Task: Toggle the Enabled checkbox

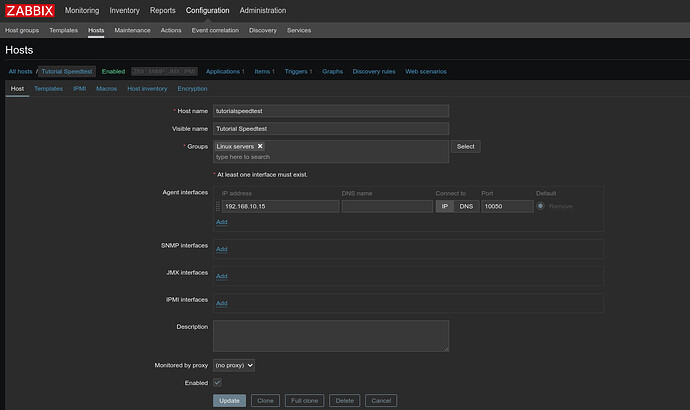Action: point(217,383)
